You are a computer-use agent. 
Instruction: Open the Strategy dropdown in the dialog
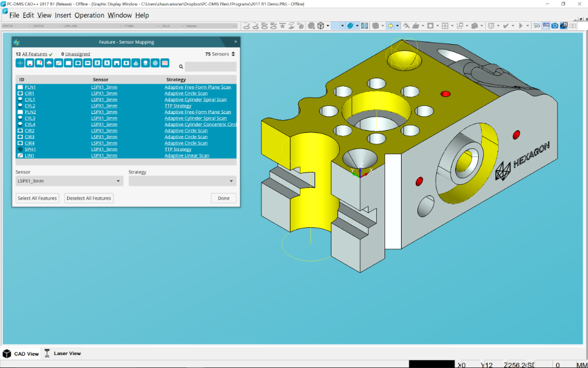[182, 181]
